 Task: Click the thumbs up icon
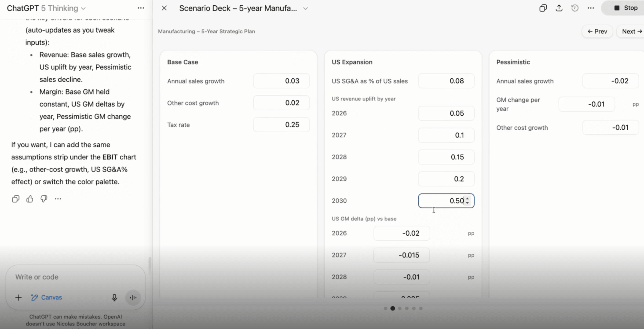(x=30, y=199)
